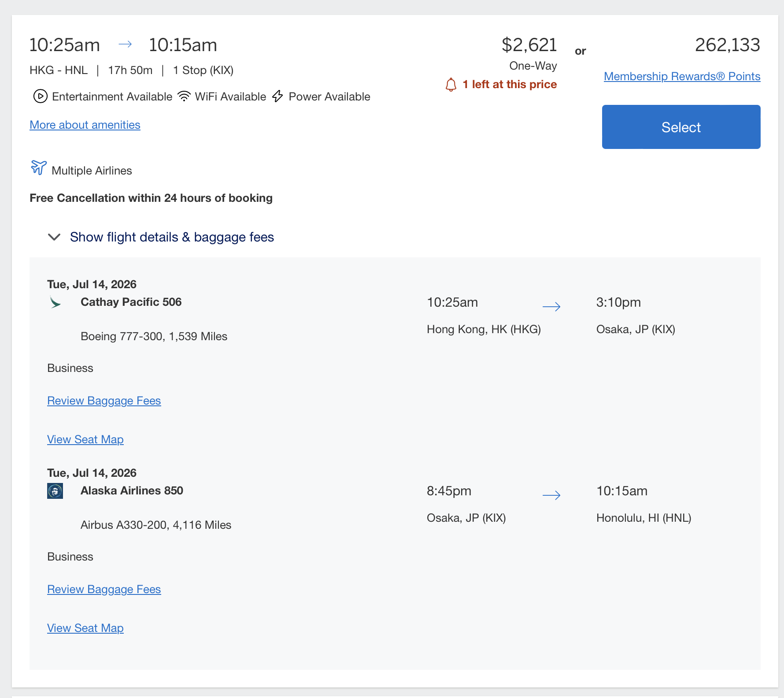
Task: Click the Cathay Pacific airline logo
Action: (x=55, y=302)
